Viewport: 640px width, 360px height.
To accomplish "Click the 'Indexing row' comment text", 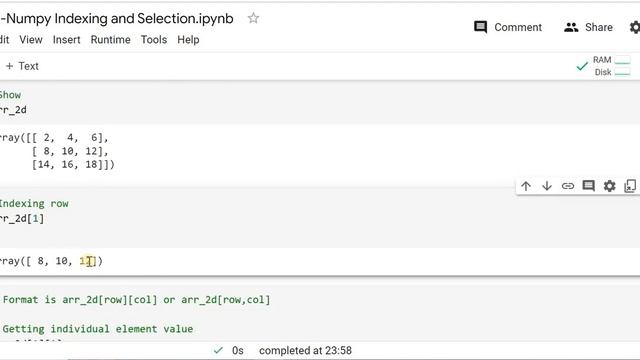I will [34, 204].
